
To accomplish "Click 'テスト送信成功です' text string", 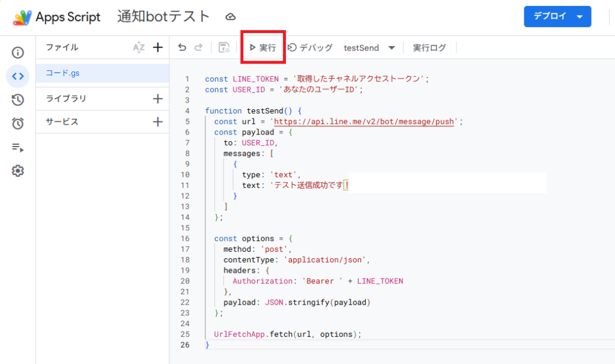I will tap(309, 185).
